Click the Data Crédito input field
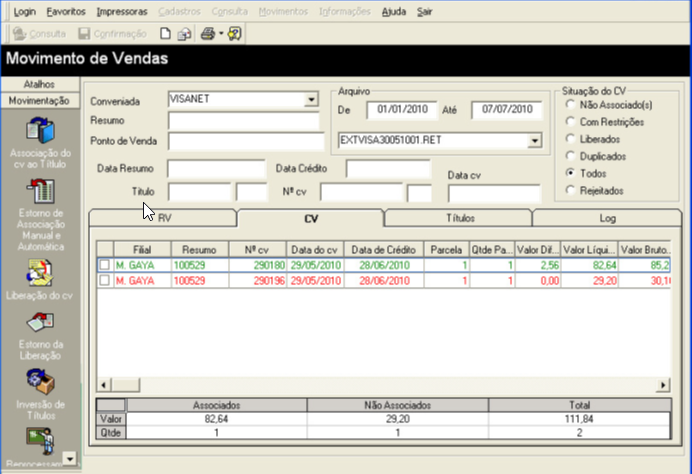Screen dimensions: 692x474 tap(388, 169)
